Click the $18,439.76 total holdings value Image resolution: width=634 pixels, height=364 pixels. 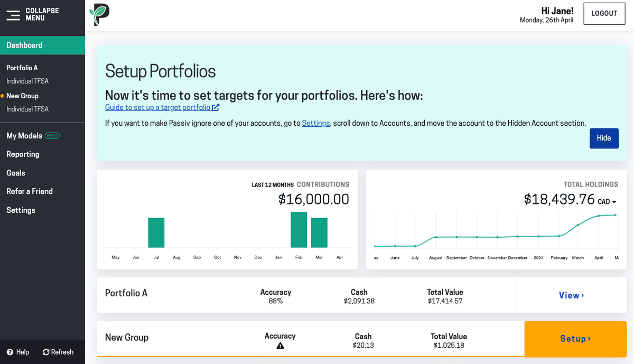560,199
